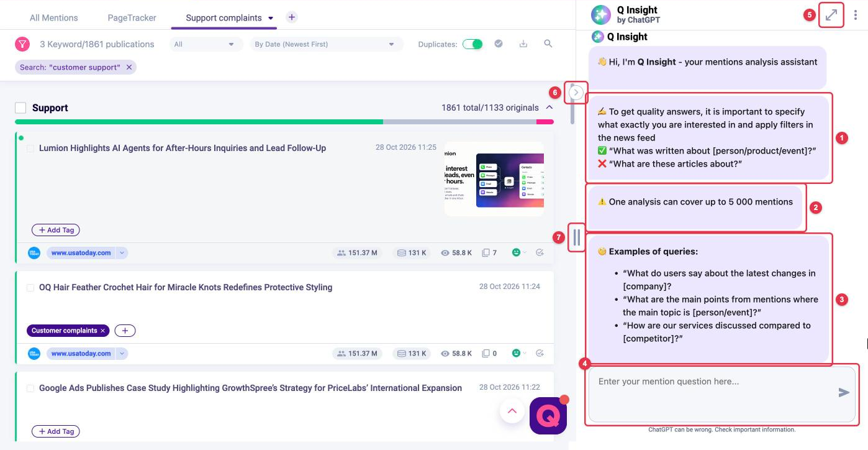
Task: Click the USA Today source logo on Lumion article
Action: point(34,253)
